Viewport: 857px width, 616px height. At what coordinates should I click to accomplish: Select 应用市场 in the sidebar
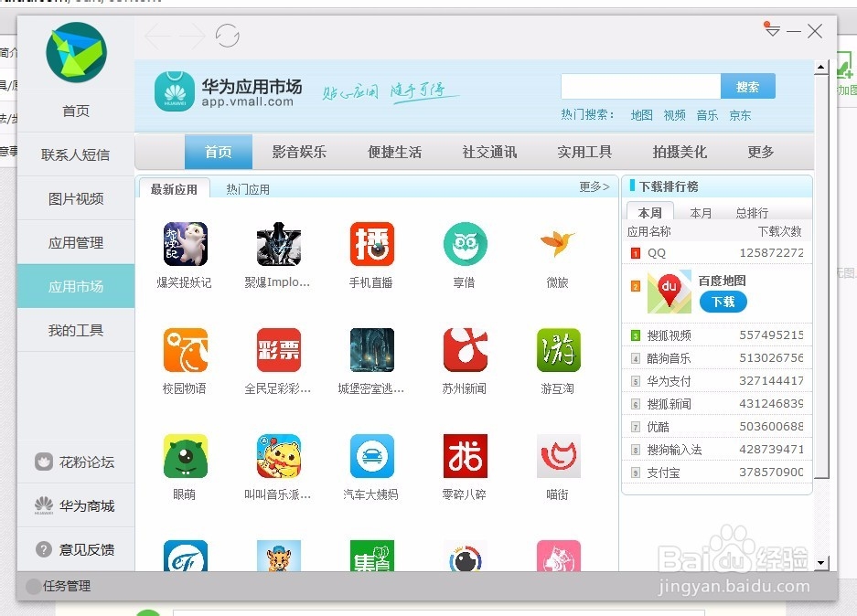tap(76, 286)
